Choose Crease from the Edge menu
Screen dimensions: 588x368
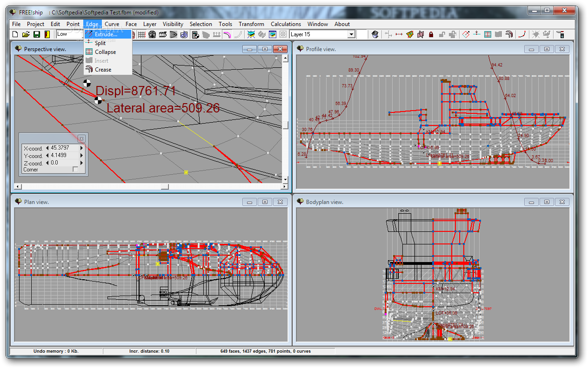tap(107, 69)
